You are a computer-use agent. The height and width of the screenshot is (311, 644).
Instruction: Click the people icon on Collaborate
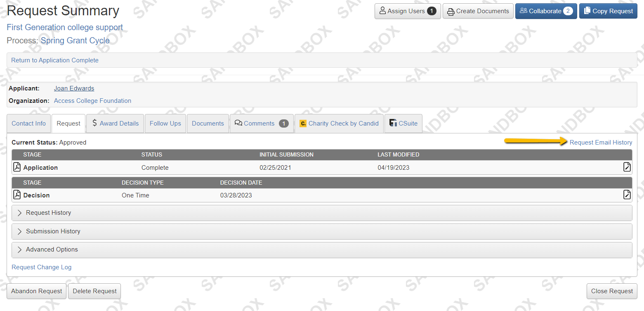(x=524, y=11)
